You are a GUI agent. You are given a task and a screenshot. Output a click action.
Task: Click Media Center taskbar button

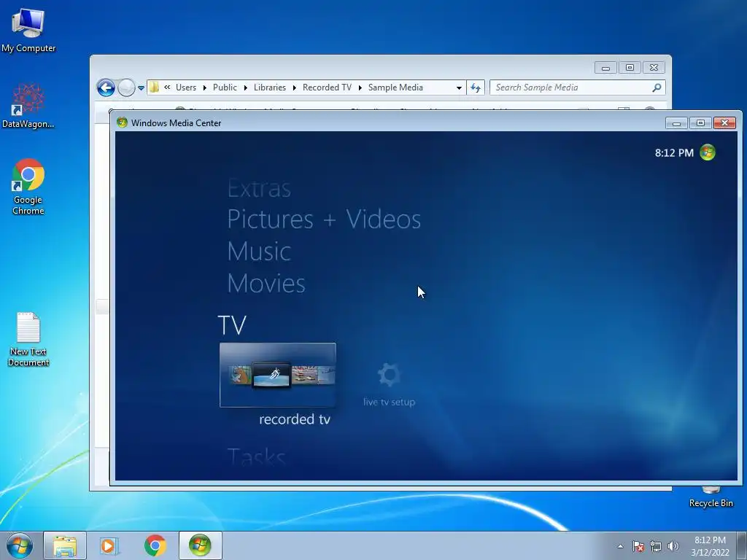[x=200, y=545]
